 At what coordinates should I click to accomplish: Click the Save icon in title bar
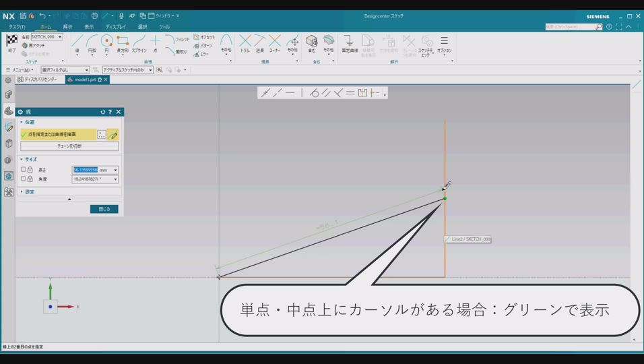23,16
